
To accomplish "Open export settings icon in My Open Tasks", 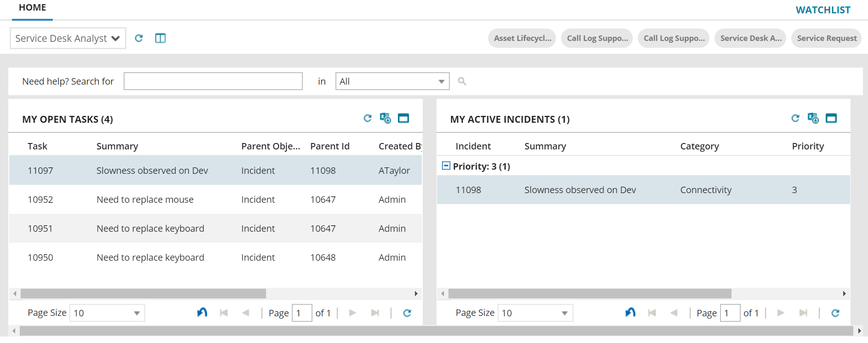I will pos(385,118).
